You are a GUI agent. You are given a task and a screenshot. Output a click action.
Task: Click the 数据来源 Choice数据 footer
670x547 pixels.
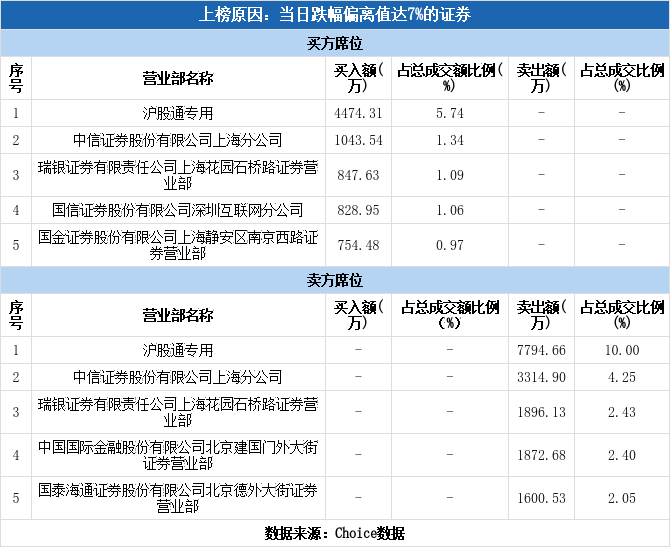coord(335,533)
